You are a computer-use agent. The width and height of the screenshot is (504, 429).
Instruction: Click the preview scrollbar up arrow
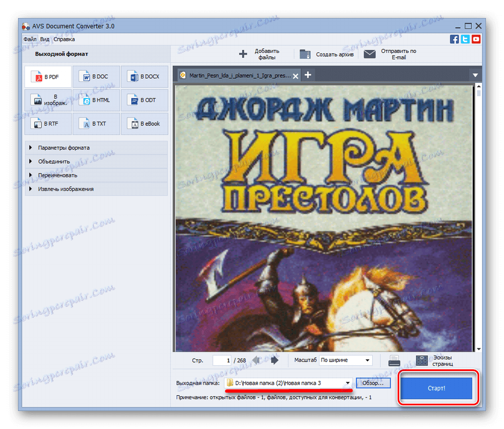pyautogui.click(x=479, y=86)
